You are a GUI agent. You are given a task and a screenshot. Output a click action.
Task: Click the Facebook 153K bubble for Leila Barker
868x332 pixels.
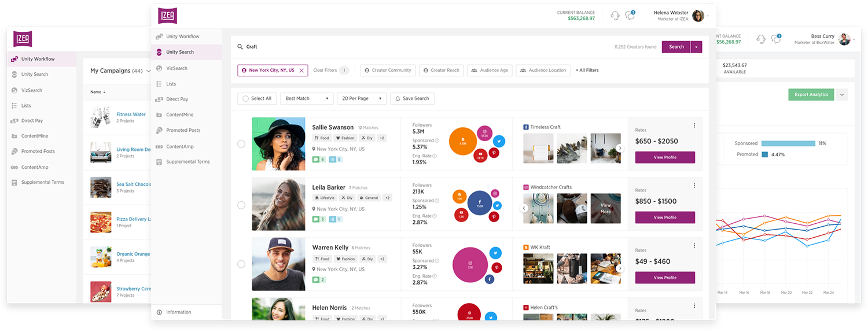click(480, 203)
